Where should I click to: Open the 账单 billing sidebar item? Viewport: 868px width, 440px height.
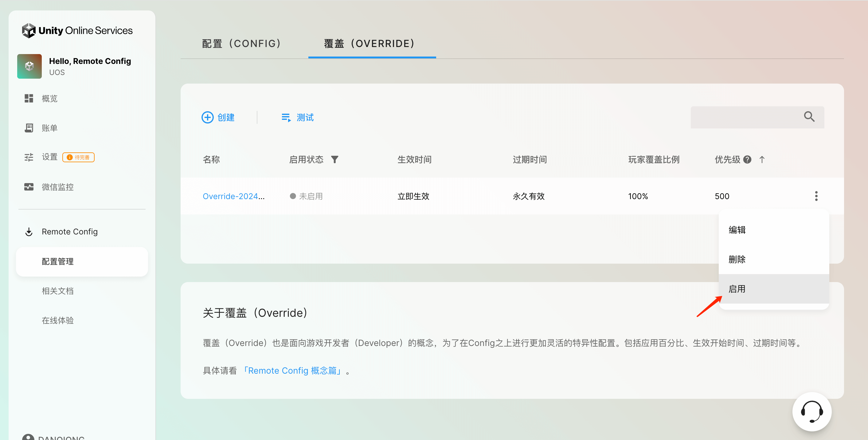click(x=49, y=128)
